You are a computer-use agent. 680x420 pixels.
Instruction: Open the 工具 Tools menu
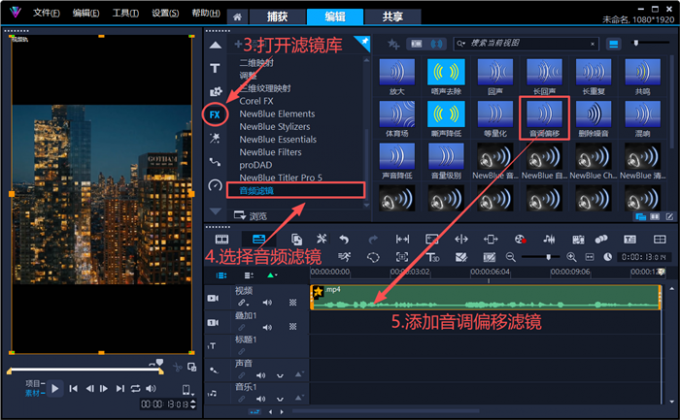[125, 13]
